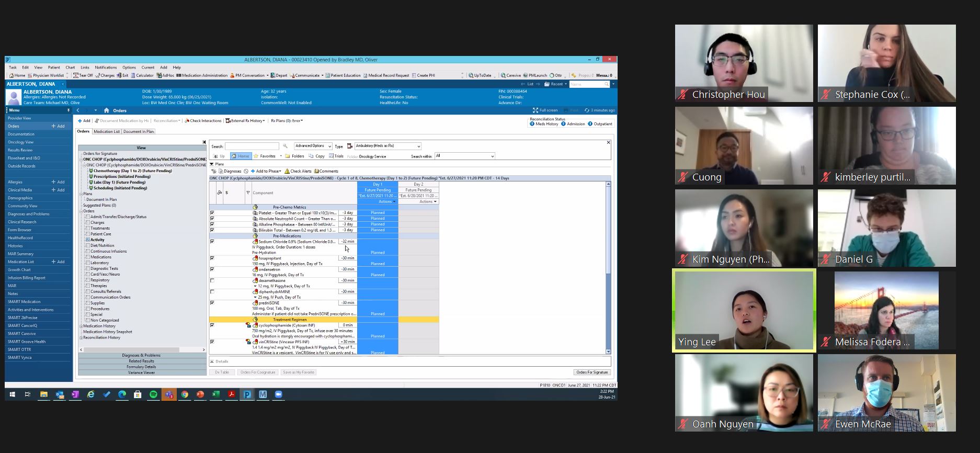Launch the Calculator tool

142,75
